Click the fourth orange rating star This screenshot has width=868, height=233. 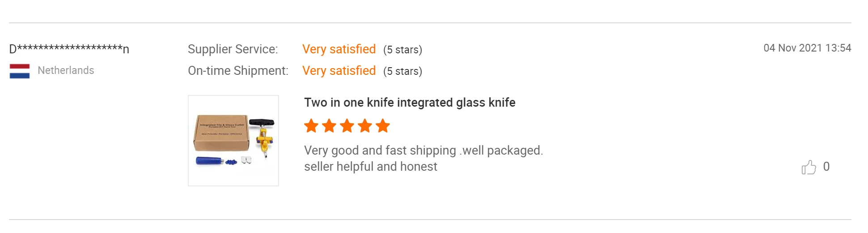pyautogui.click(x=365, y=126)
